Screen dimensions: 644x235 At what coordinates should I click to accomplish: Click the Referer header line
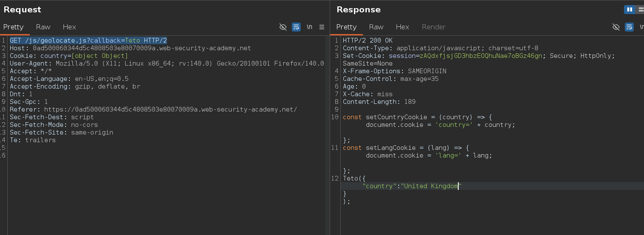click(153, 109)
